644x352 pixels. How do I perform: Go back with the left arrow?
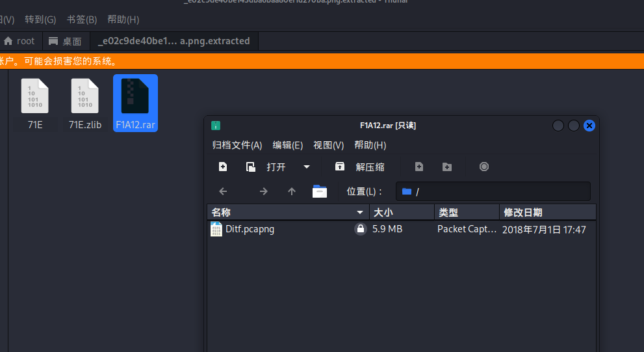pyautogui.click(x=223, y=191)
